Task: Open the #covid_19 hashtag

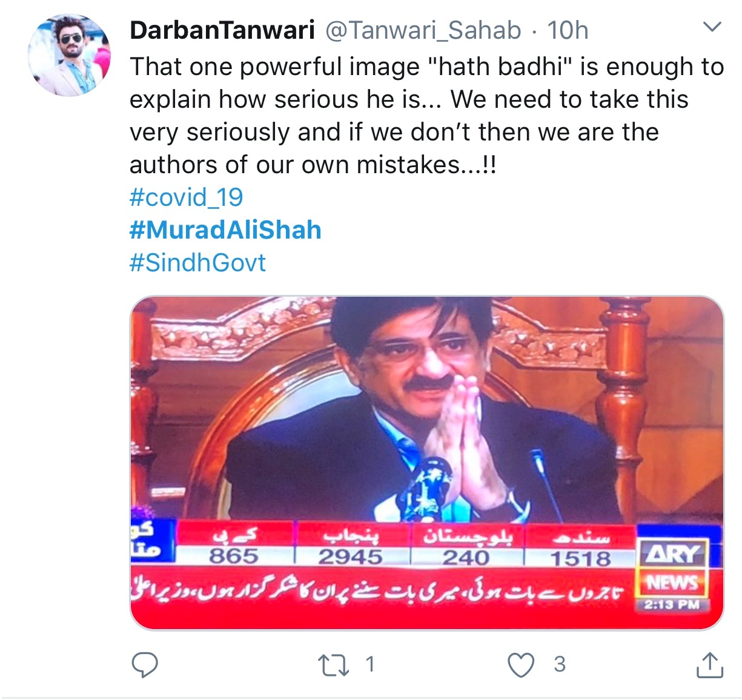Action: pyautogui.click(x=187, y=197)
